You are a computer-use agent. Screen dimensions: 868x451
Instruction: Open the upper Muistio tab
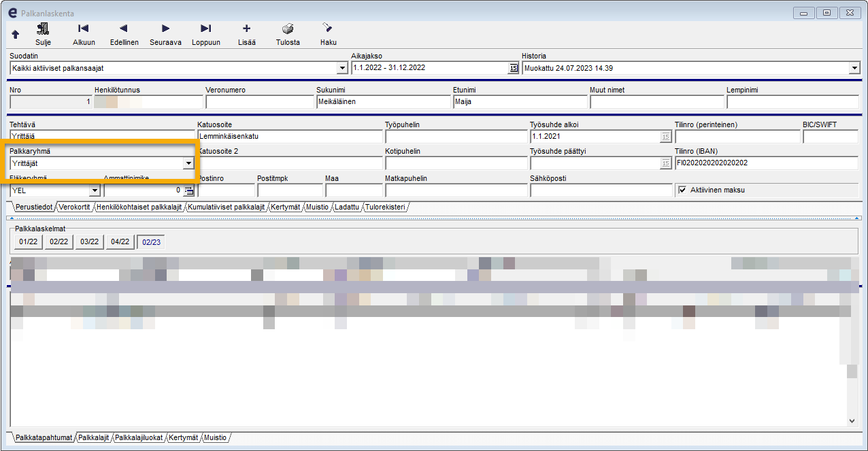pyautogui.click(x=318, y=207)
